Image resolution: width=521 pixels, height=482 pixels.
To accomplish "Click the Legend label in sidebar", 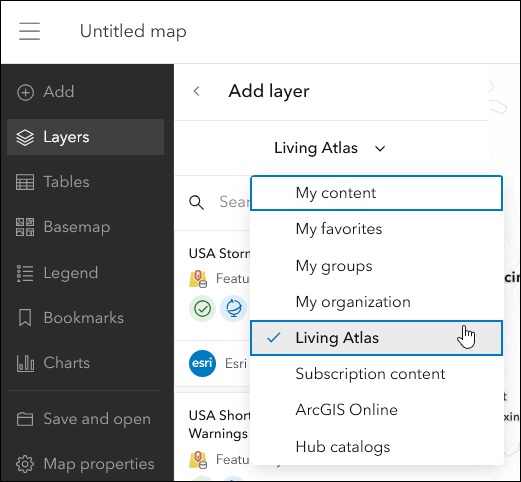I will (x=71, y=273).
